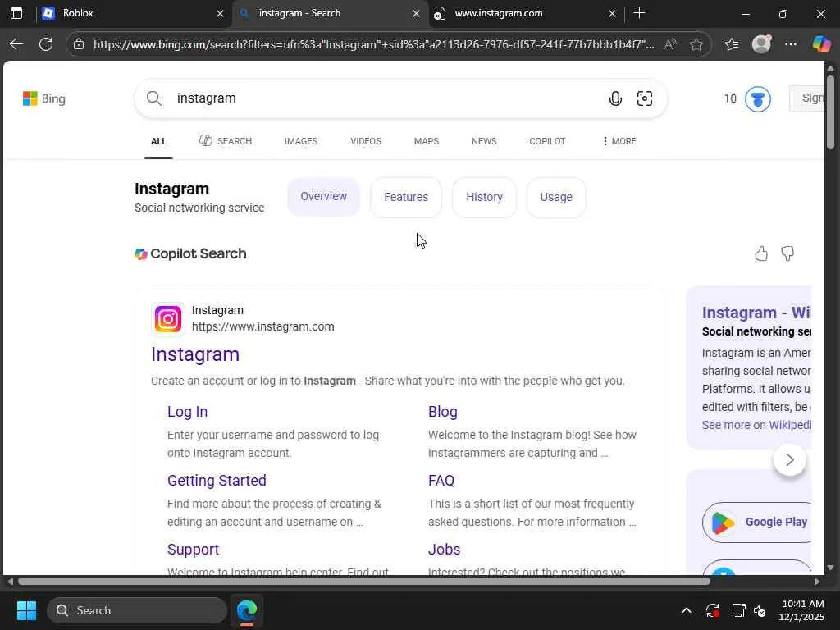Open the network tray icon
The height and width of the screenshot is (630, 840).
click(739, 610)
